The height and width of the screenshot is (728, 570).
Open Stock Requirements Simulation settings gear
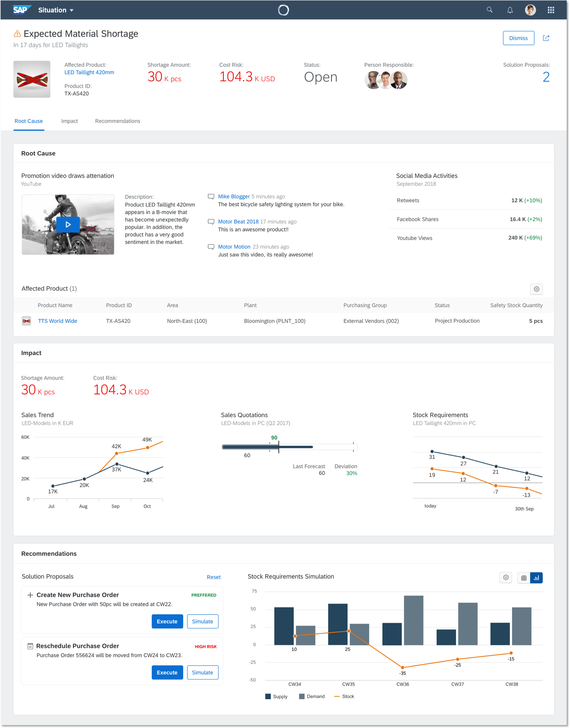pyautogui.click(x=506, y=578)
